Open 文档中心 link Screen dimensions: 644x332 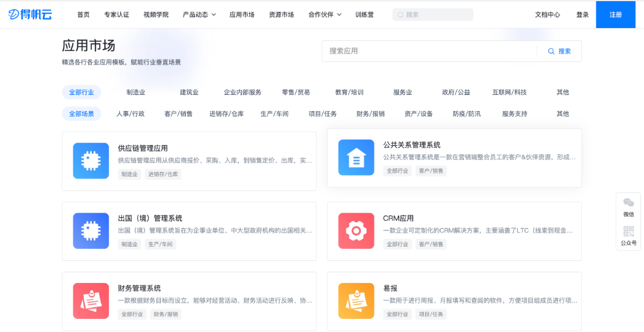click(547, 15)
